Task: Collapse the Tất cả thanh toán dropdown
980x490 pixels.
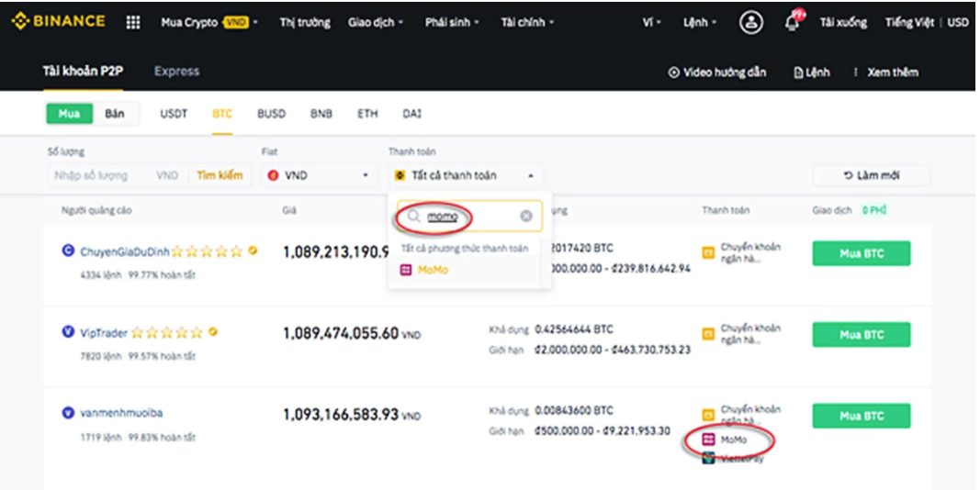Action: coord(465,175)
